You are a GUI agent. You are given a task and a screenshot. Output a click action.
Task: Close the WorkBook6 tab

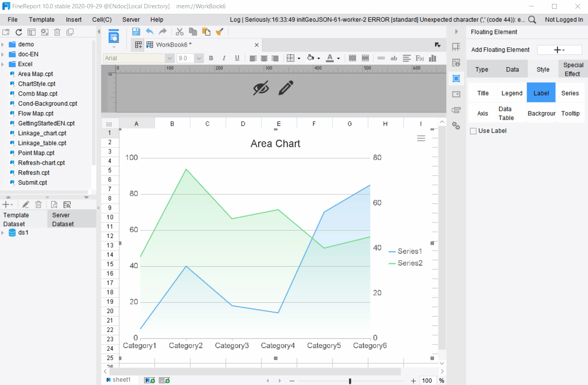click(x=256, y=45)
